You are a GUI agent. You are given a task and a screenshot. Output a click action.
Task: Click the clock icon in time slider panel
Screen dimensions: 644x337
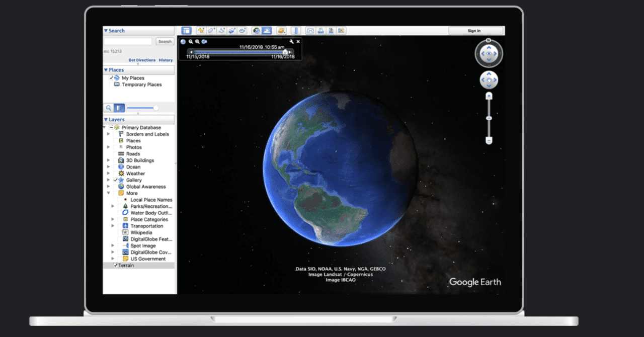[x=183, y=42]
